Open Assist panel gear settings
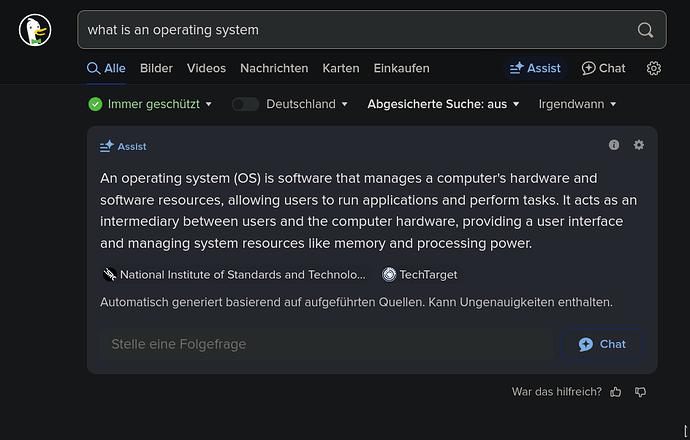Image resolution: width=690 pixels, height=440 pixels. 639,145
